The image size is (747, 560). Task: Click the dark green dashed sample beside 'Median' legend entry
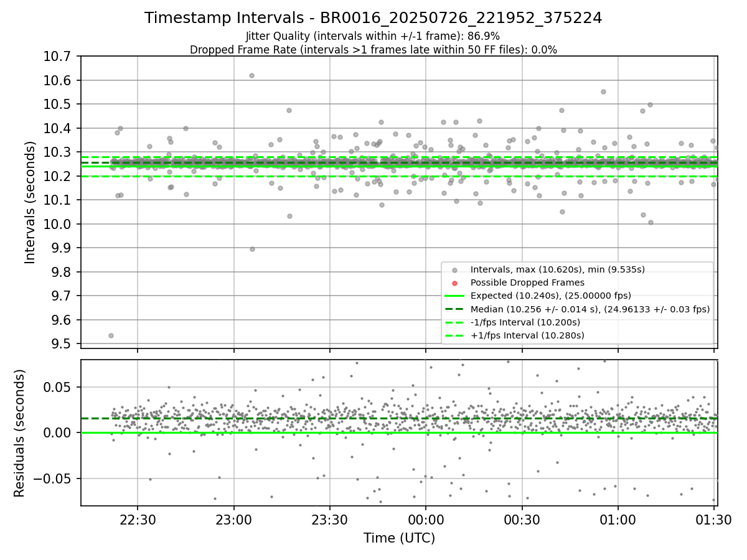tap(454, 309)
